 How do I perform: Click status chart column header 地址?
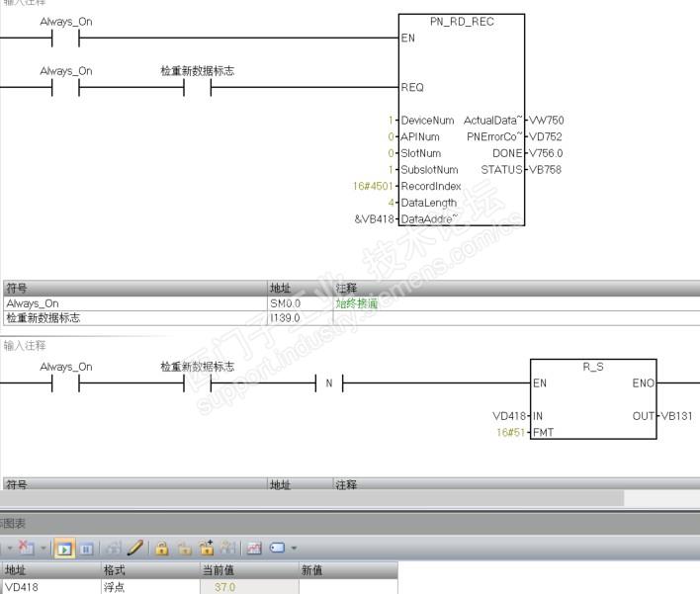click(51, 570)
